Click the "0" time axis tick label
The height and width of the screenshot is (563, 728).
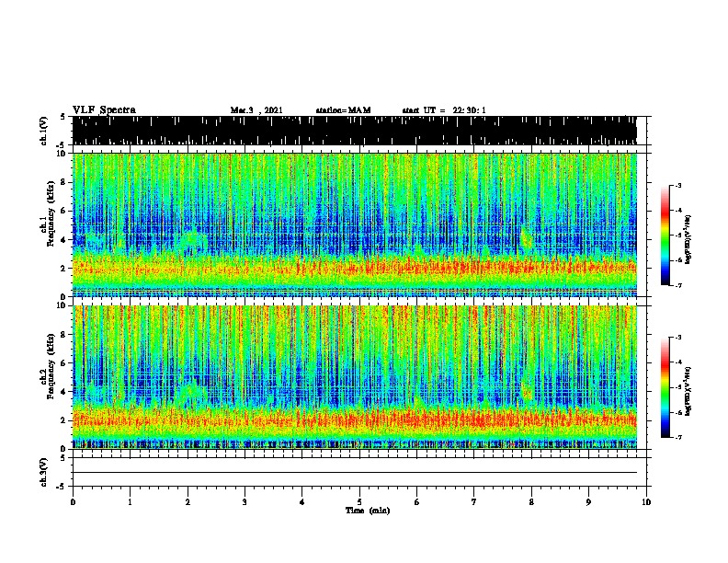[x=73, y=502]
